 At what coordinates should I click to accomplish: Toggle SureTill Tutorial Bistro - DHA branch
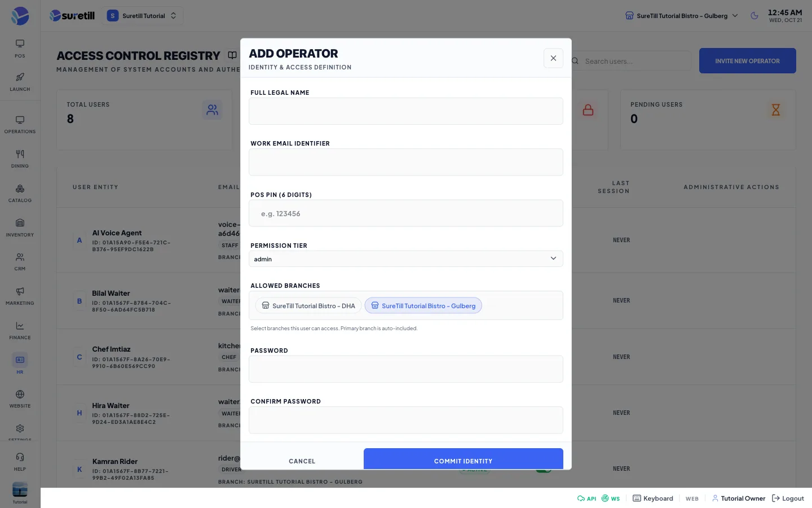308,306
